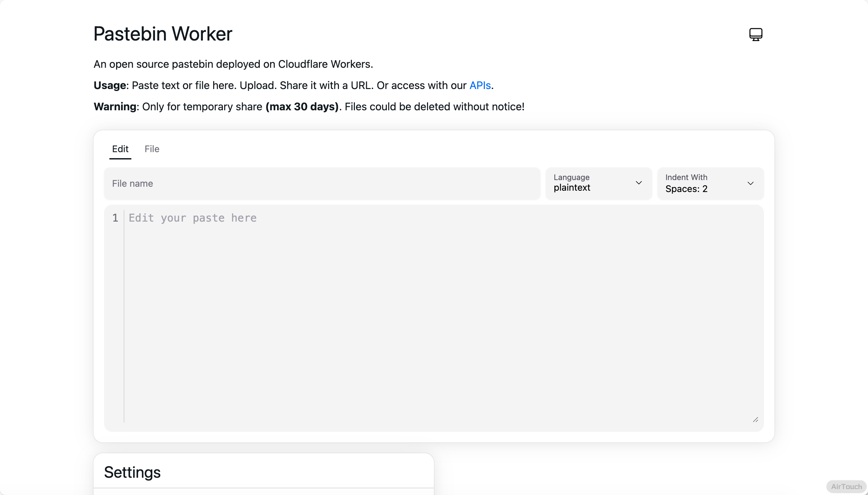868x495 pixels.
Task: Click the Pastebin Worker page title
Action: 163,34
